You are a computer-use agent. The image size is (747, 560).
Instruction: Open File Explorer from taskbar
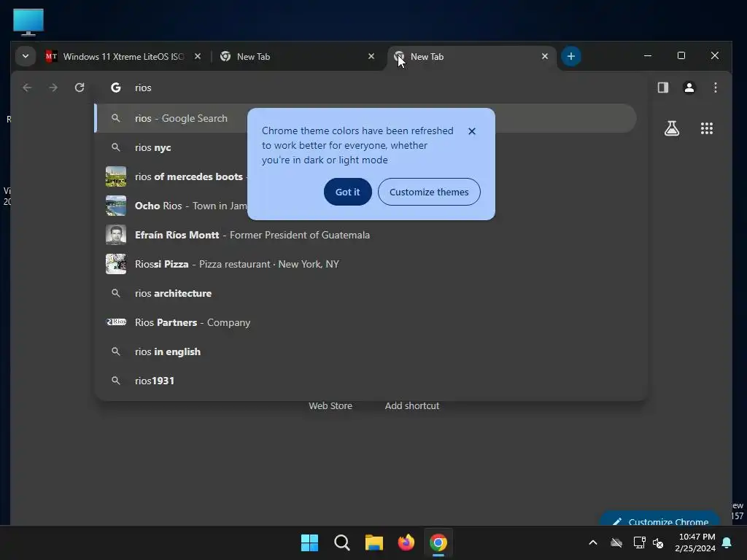374,542
